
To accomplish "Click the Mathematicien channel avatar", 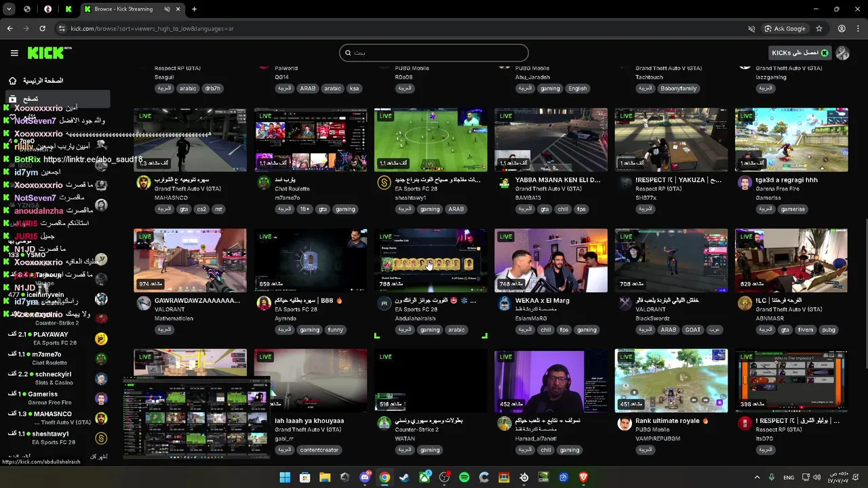I will click(x=143, y=304).
